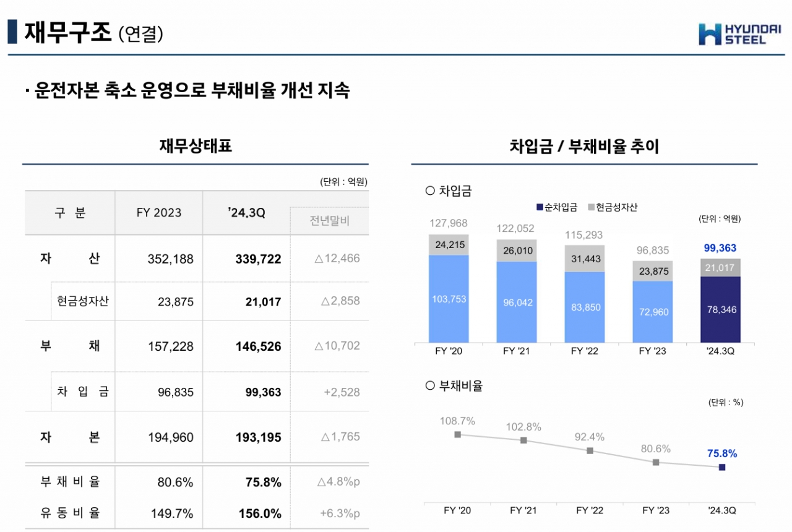The image size is (792, 532).
Task: Click the gray 31,443 bar segment
Action: click(585, 259)
